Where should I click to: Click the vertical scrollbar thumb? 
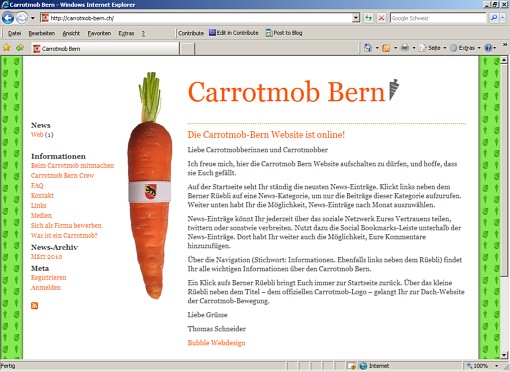504,170
